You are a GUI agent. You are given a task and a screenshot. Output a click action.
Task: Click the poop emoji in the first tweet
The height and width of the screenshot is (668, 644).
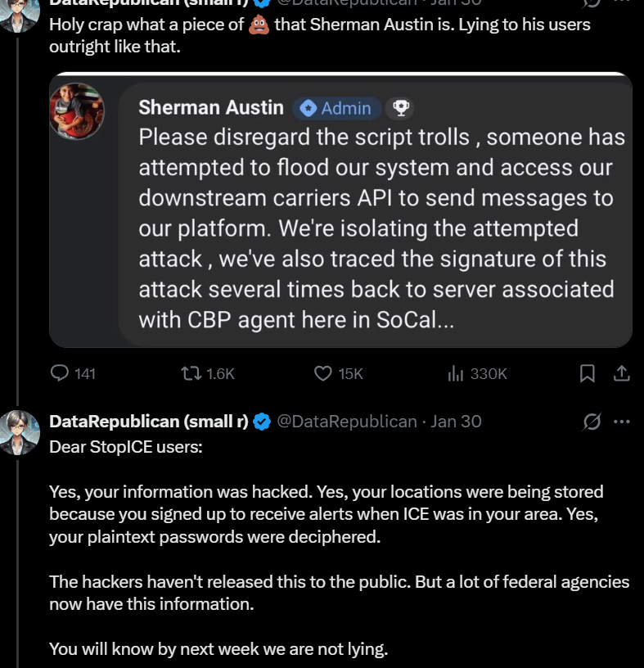point(259,25)
